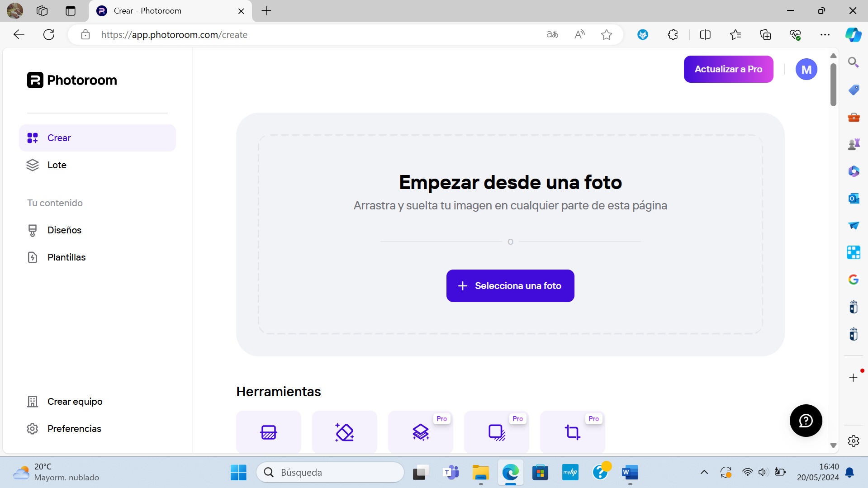868x488 pixels.
Task: Open the Magic Eraser tool
Action: click(344, 432)
